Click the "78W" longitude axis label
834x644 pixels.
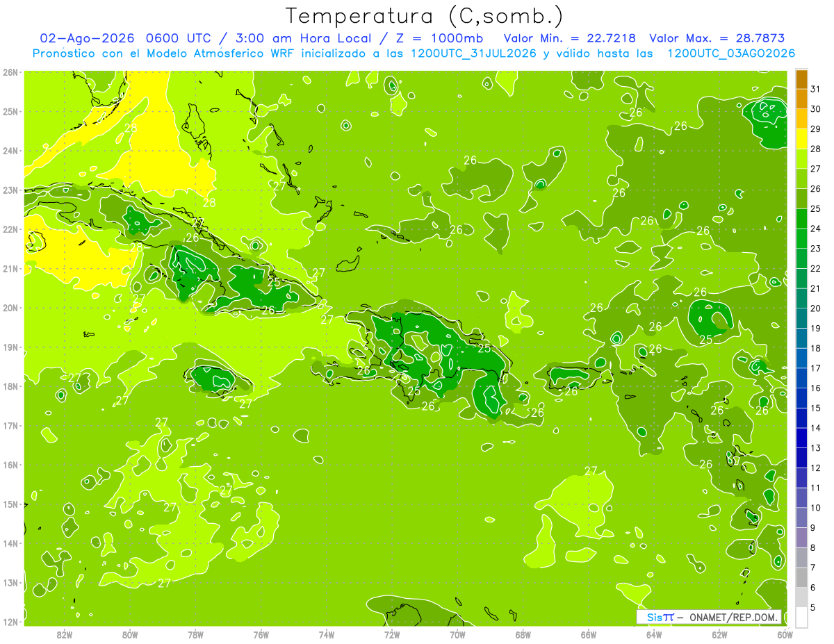click(x=195, y=634)
